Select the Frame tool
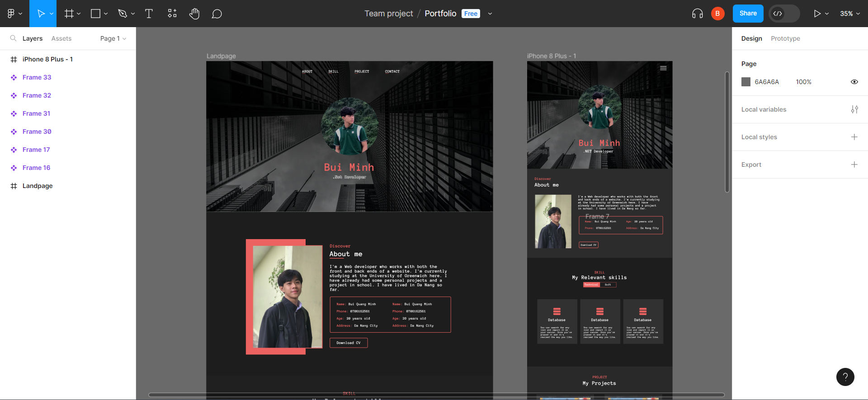The height and width of the screenshot is (400, 868). tap(69, 14)
